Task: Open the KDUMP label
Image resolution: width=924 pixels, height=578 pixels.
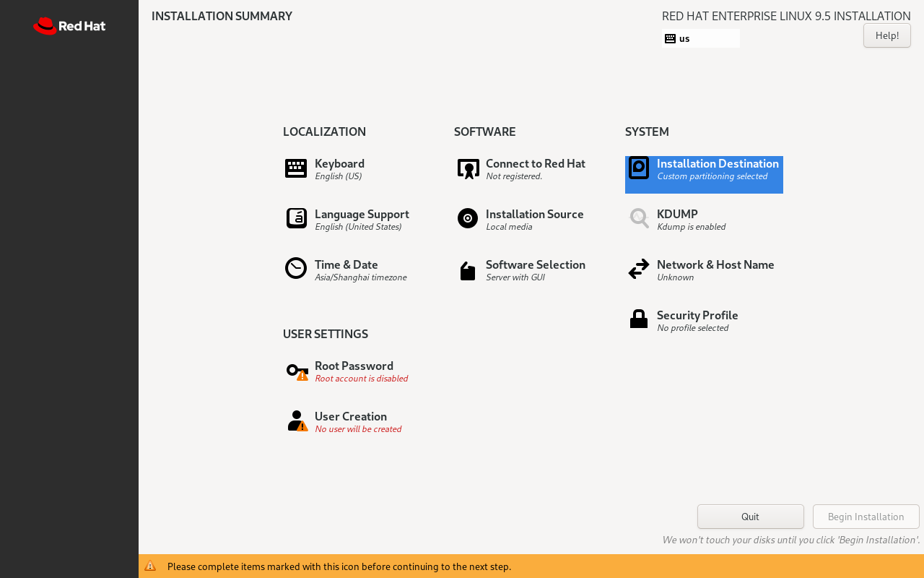Action: 677,214
